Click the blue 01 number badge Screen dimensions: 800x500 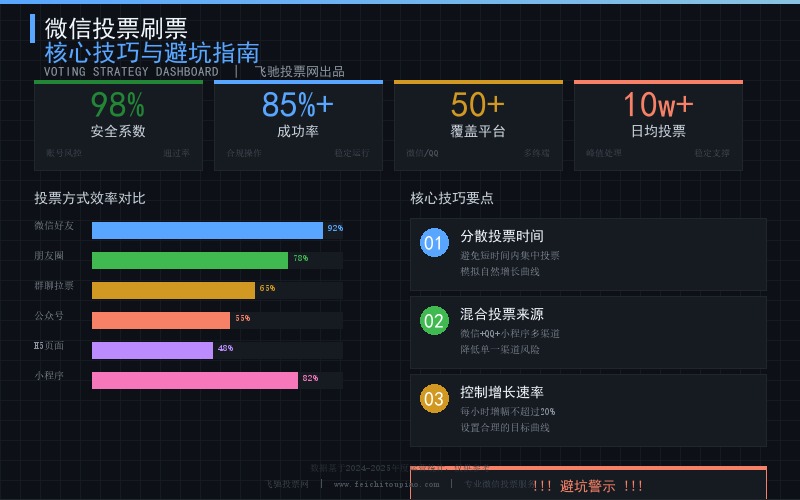pyautogui.click(x=434, y=242)
